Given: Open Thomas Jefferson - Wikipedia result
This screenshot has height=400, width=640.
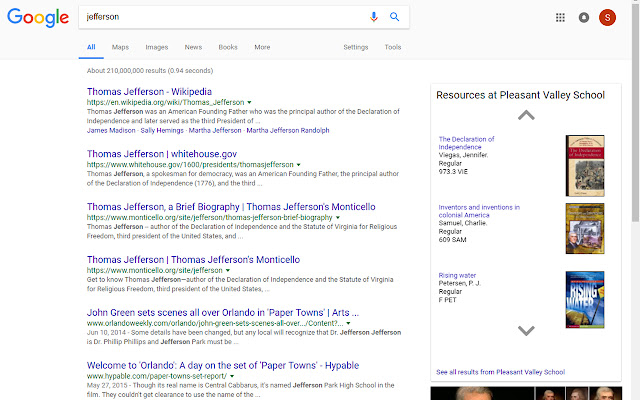Looking at the screenshot, I should point(149,92).
